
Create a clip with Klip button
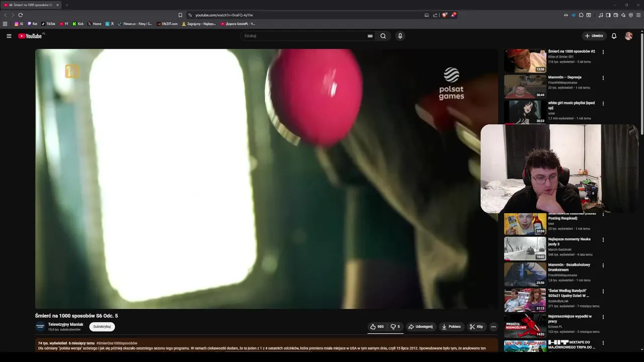click(476, 327)
